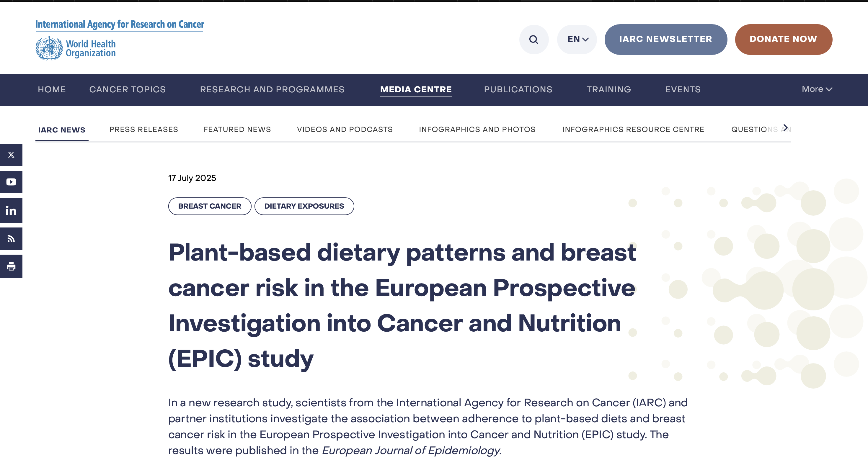The width and height of the screenshot is (868, 465).
Task: Open the LinkedIn sidebar icon
Action: coord(11,210)
